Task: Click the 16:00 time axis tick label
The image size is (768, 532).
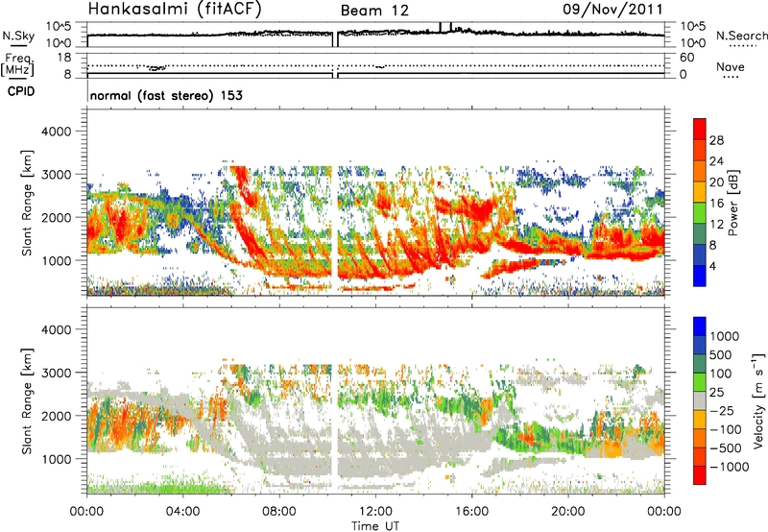Action: [x=471, y=512]
